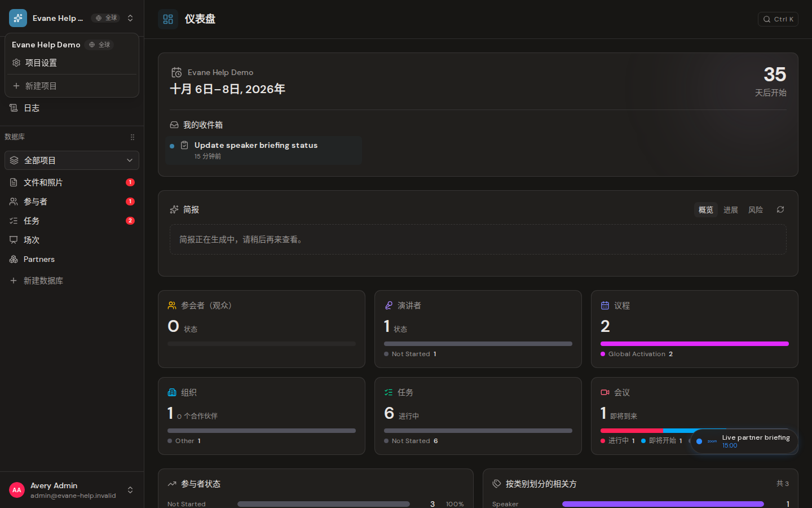
Task: Open the 参会者（观众）card
Action: (x=262, y=329)
